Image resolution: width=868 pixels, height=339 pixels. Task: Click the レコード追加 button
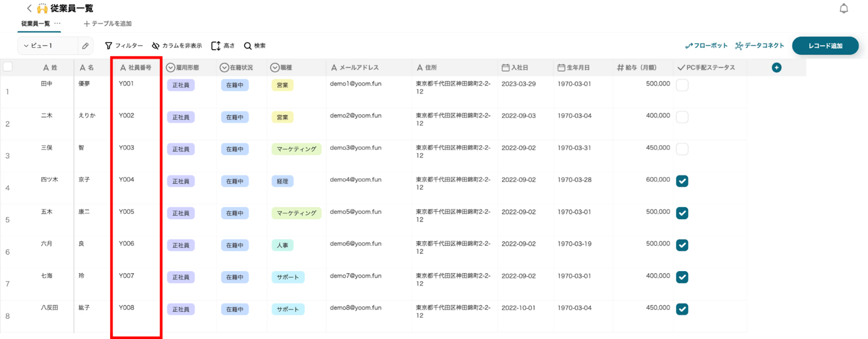click(825, 46)
